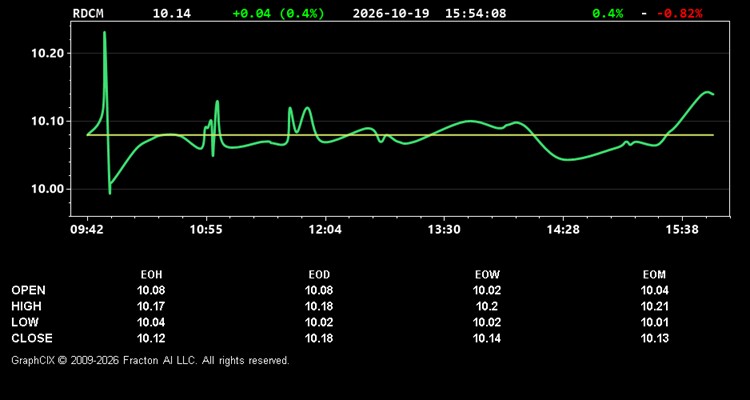Select the 10.20 y-axis label
This screenshot has height=400, width=750.
coord(48,53)
